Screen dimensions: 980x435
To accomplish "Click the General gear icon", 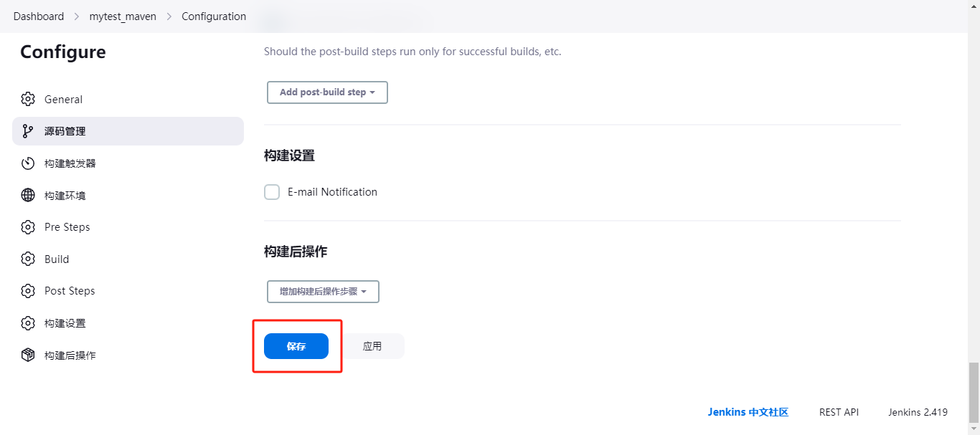I will 28,99.
